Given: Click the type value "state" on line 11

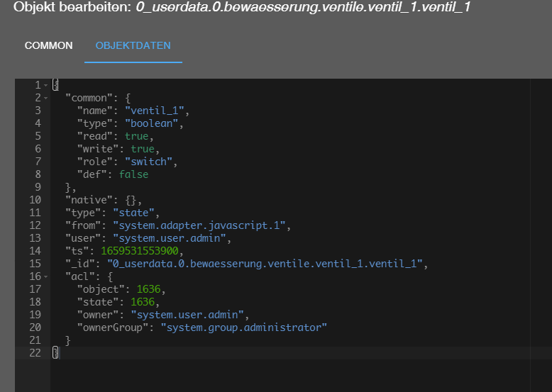Looking at the screenshot, I should click(134, 213).
